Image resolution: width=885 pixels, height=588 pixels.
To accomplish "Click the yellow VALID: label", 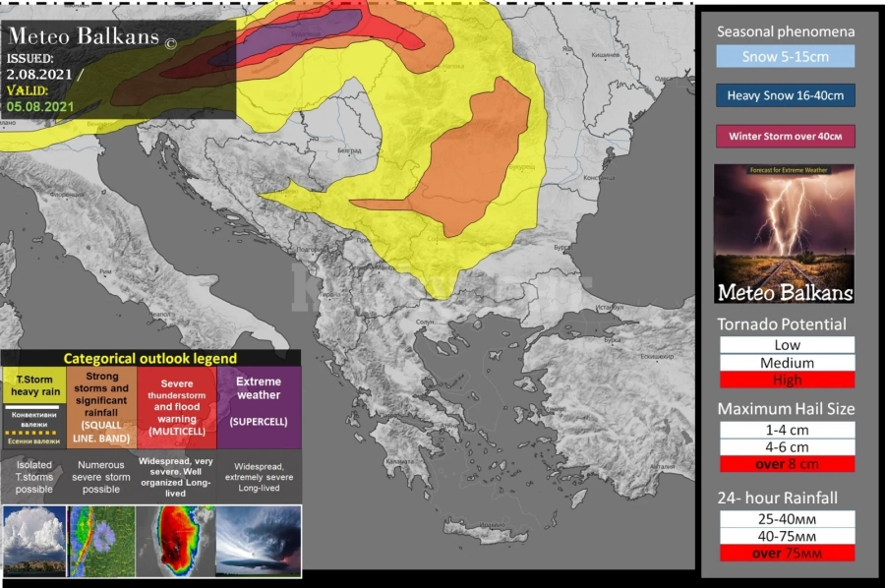I will click(28, 90).
